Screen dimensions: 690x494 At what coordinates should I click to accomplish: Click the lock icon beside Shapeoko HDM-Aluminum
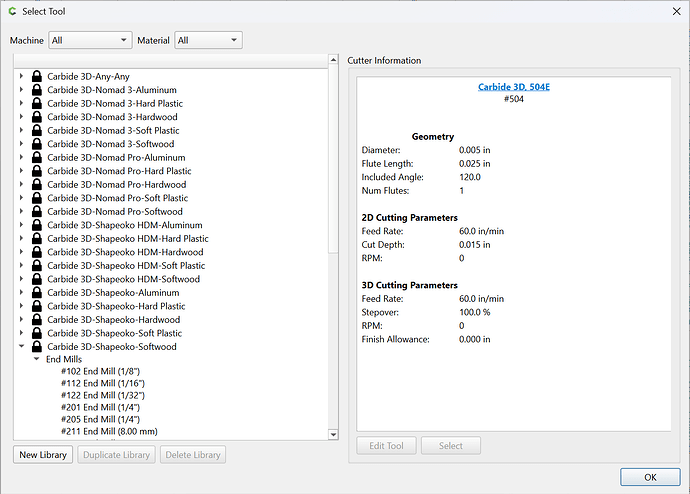coord(37,225)
